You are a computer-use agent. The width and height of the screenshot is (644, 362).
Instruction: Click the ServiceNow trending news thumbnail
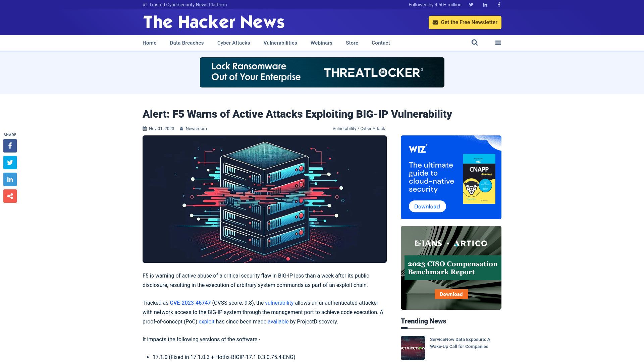[x=413, y=348]
